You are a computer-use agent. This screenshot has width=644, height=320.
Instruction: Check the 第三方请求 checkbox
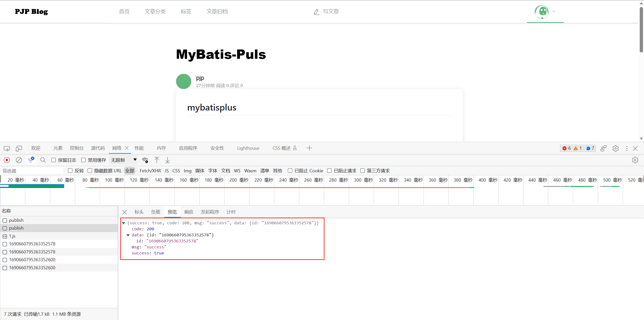tap(363, 171)
